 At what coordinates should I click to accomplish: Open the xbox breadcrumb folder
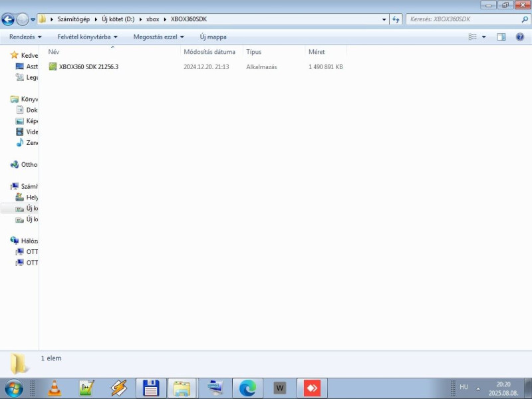(153, 19)
